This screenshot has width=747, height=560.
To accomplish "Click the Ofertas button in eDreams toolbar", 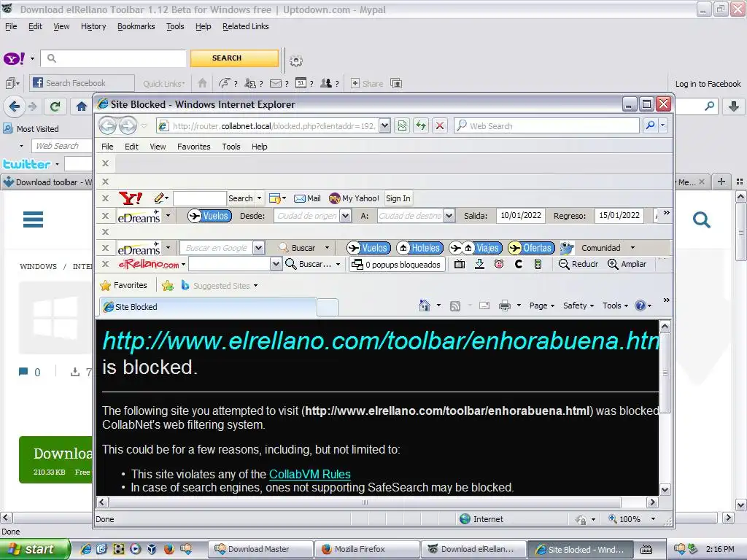I will click(531, 248).
